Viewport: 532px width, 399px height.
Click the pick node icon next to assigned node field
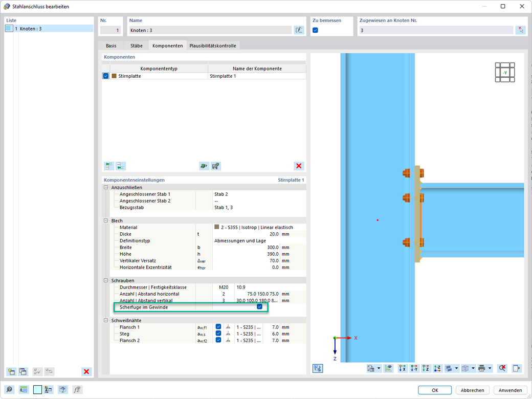(x=520, y=30)
